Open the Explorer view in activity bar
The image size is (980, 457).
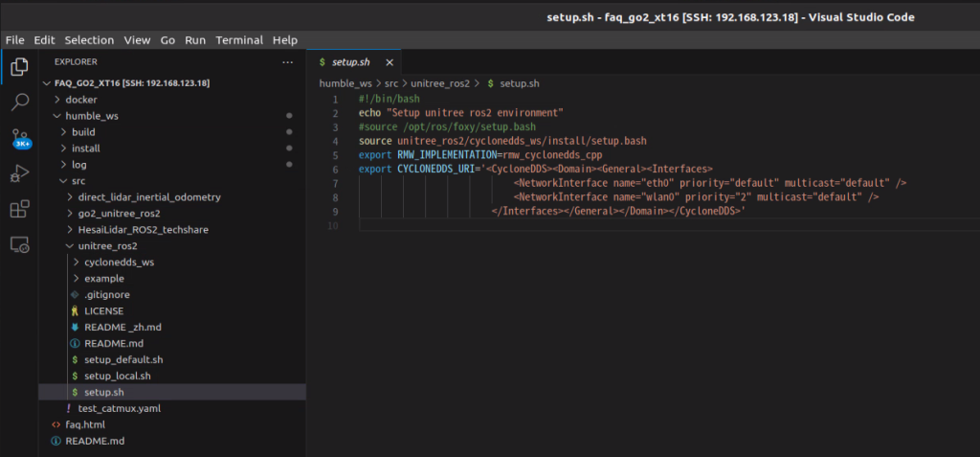(19, 66)
